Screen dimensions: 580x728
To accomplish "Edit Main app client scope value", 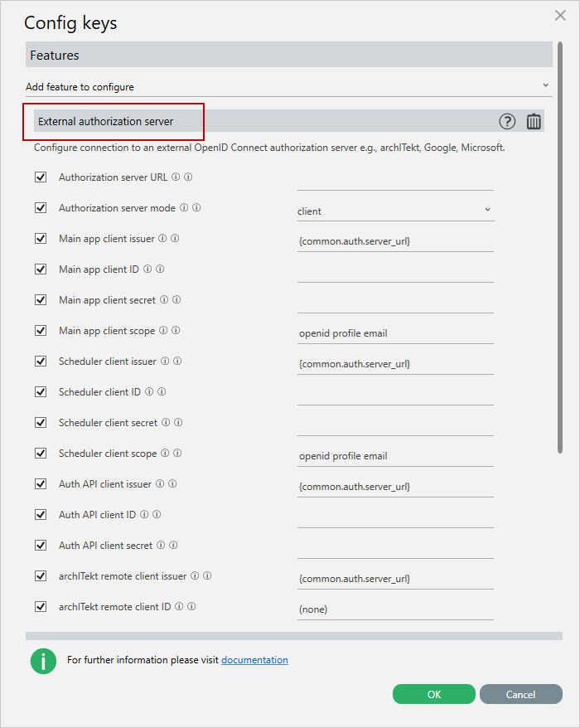I will (x=395, y=333).
